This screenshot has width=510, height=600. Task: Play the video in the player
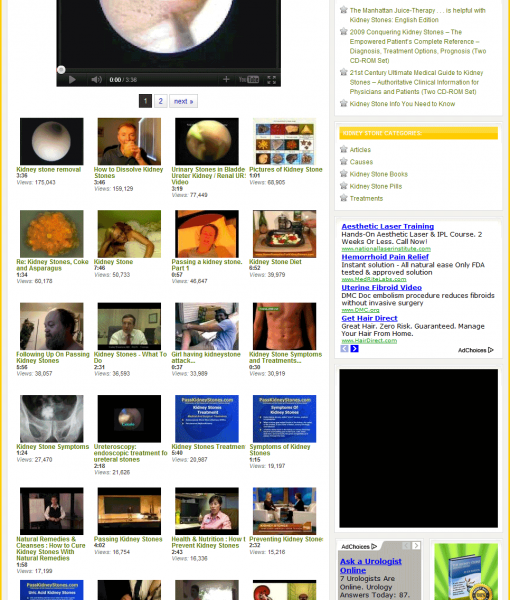click(x=72, y=80)
